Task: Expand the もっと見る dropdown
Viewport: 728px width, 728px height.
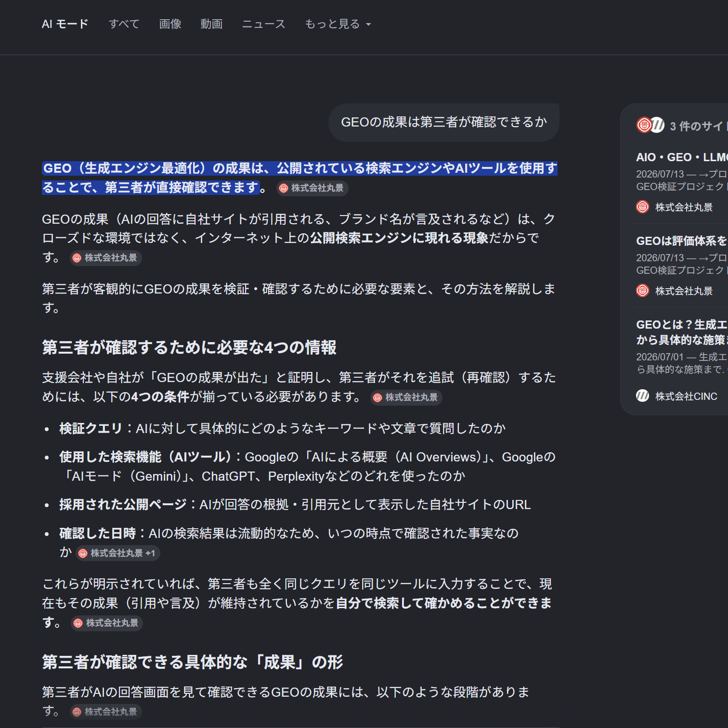Action: tap(338, 24)
